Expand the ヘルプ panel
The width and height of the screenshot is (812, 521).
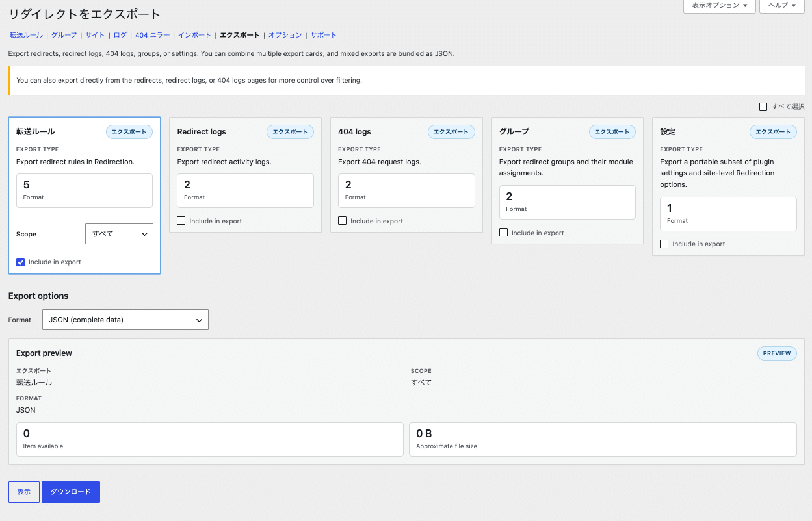[782, 6]
